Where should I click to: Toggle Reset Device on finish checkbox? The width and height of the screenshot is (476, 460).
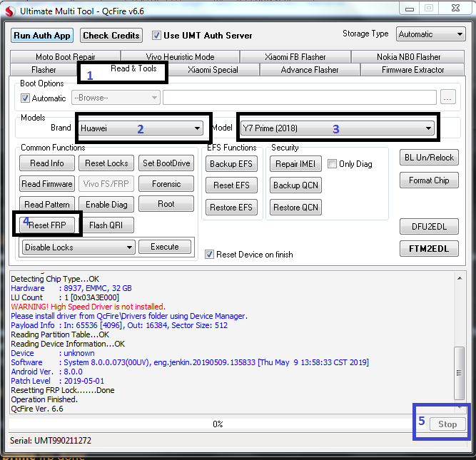[209, 255]
